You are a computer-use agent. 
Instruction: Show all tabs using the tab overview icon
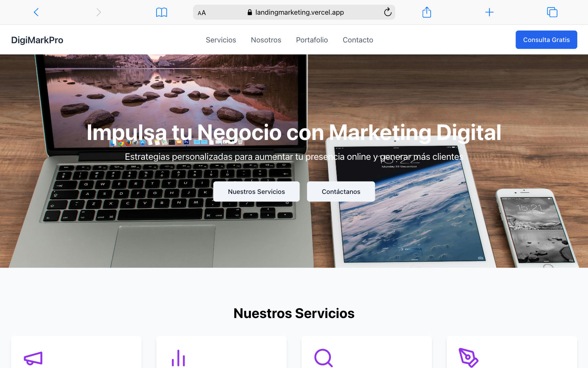point(552,12)
